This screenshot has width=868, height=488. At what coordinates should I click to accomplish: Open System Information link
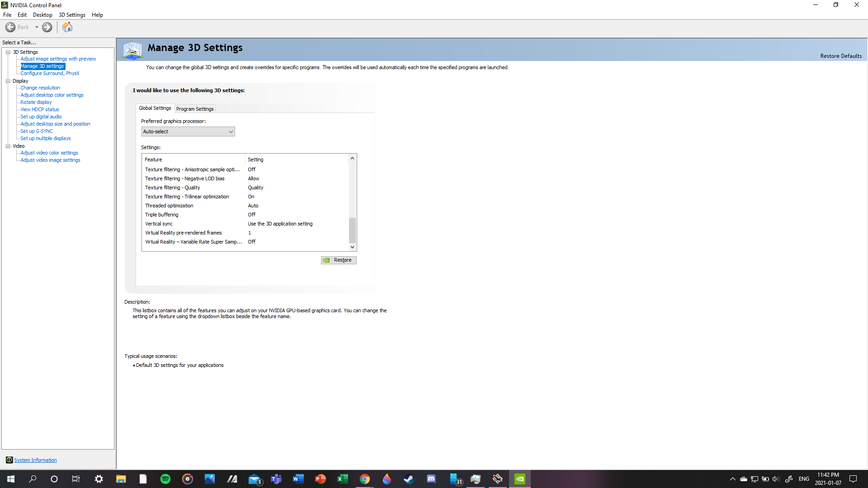35,460
